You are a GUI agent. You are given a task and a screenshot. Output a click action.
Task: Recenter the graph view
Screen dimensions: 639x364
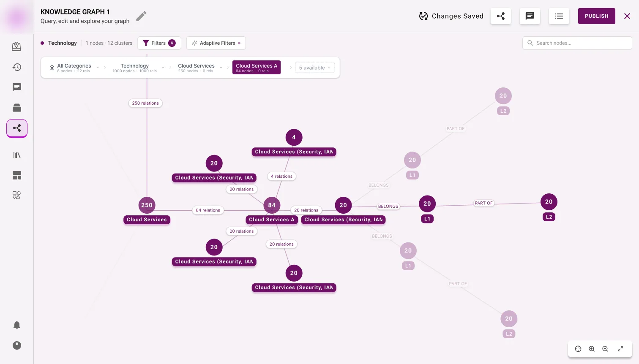pos(578,349)
